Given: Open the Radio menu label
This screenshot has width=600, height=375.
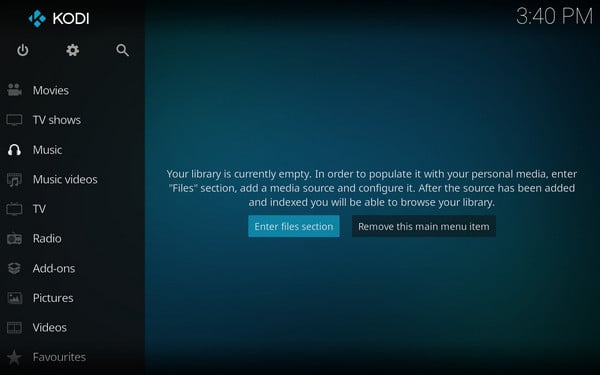Looking at the screenshot, I should click(47, 238).
